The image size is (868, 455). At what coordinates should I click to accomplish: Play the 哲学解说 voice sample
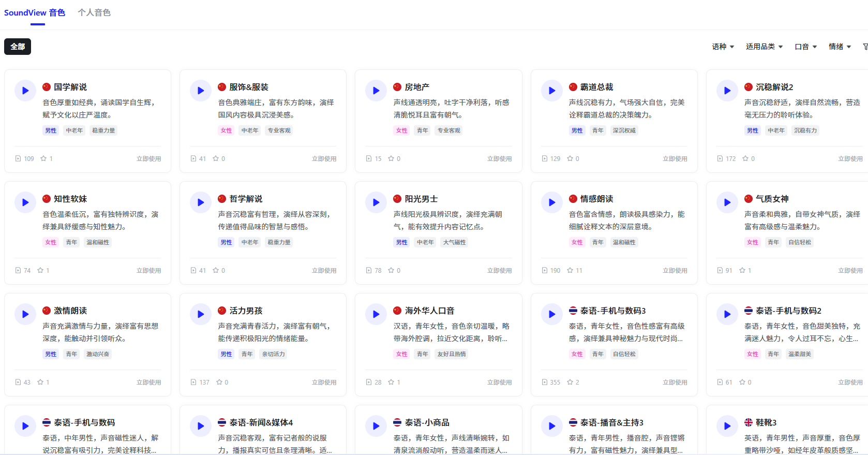click(201, 202)
